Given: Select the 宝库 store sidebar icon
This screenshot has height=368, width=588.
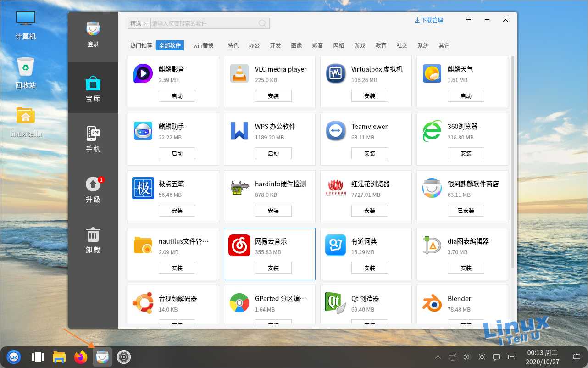Looking at the screenshot, I should click(x=93, y=83).
